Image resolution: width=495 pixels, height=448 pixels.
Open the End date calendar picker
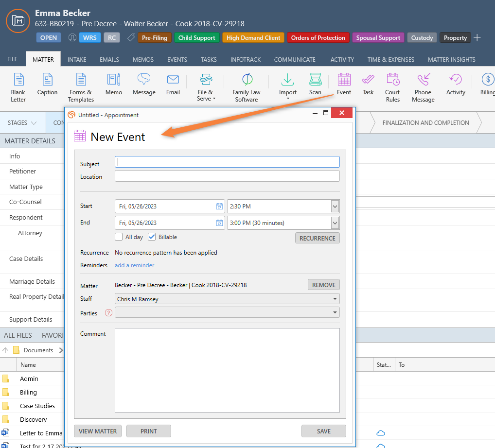click(219, 223)
